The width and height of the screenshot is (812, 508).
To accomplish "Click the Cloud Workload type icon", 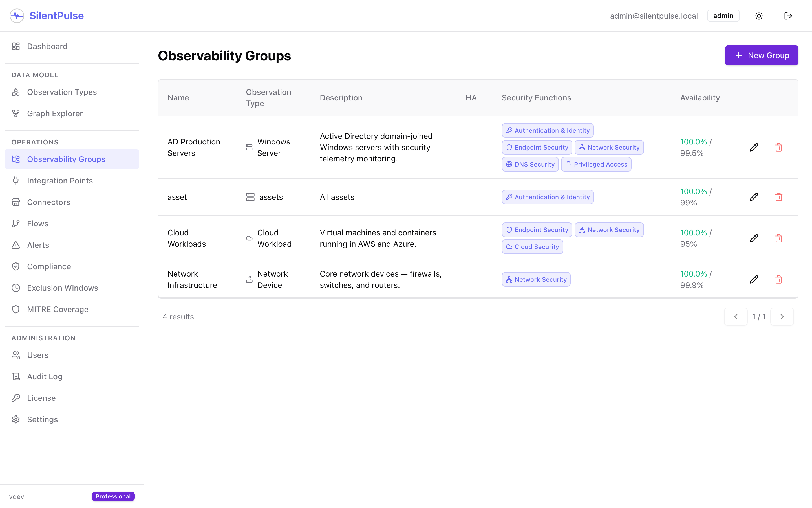I will 249,238.
